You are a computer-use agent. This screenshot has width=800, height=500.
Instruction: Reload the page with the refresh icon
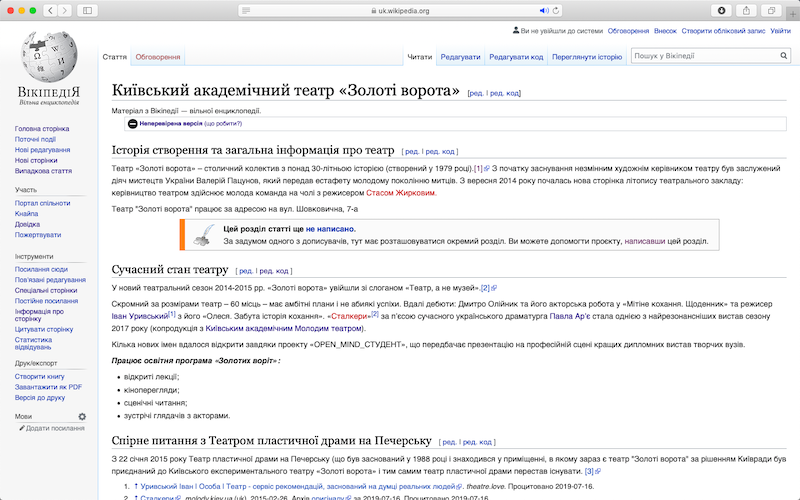(x=556, y=10)
